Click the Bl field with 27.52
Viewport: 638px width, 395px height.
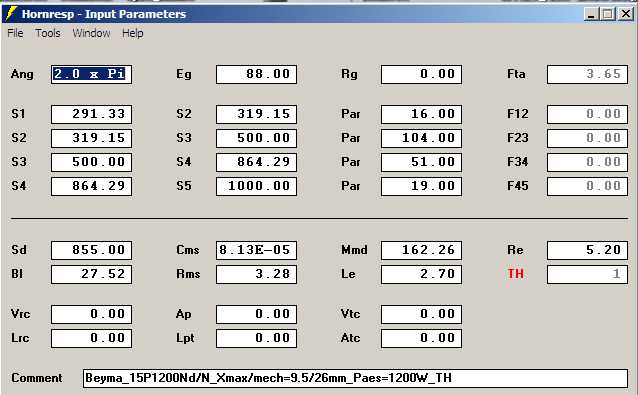pos(92,274)
